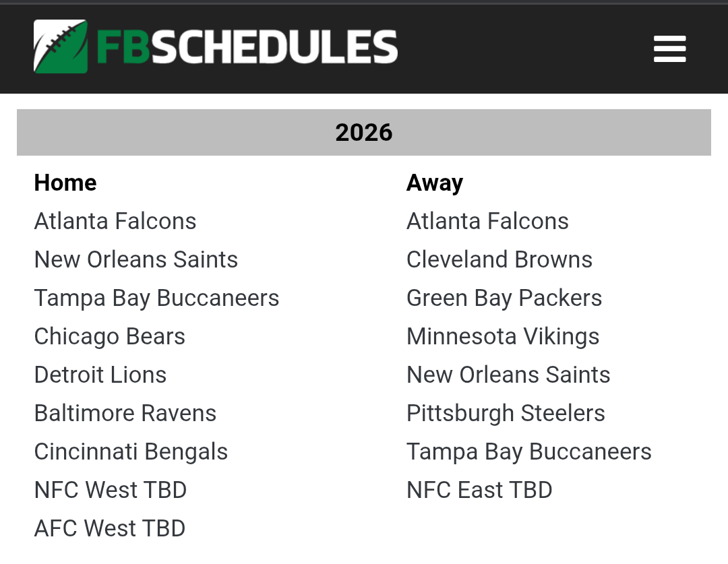This screenshot has width=728, height=564.
Task: Open Cincinnati Bengals link
Action: (131, 451)
